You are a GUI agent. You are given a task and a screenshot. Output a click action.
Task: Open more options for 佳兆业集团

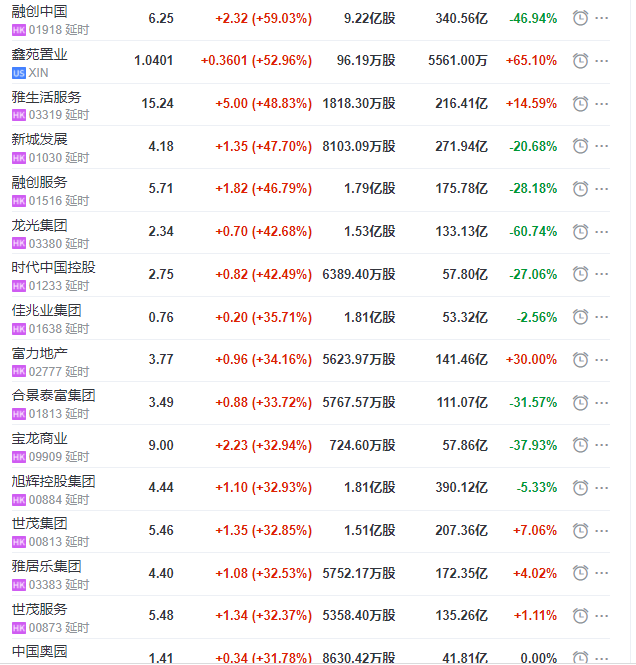(602, 317)
